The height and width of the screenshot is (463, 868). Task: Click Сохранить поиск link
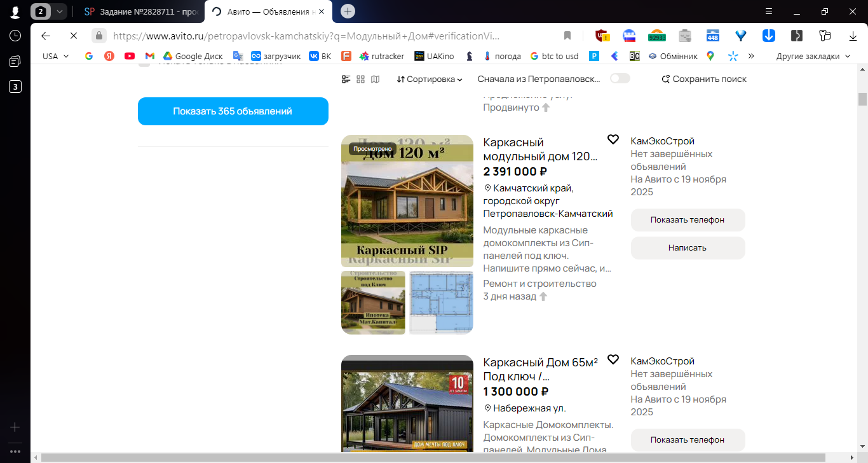[704, 79]
